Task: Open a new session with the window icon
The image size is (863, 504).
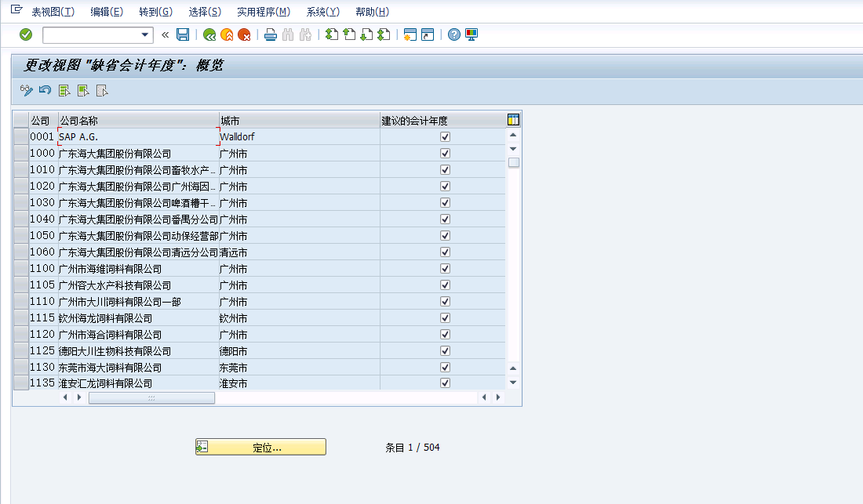Action: point(410,34)
